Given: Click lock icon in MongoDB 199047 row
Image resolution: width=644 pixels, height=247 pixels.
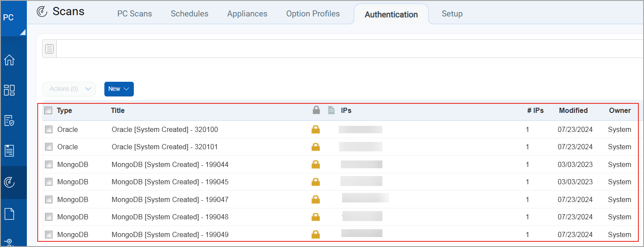Looking at the screenshot, I should pyautogui.click(x=316, y=199).
